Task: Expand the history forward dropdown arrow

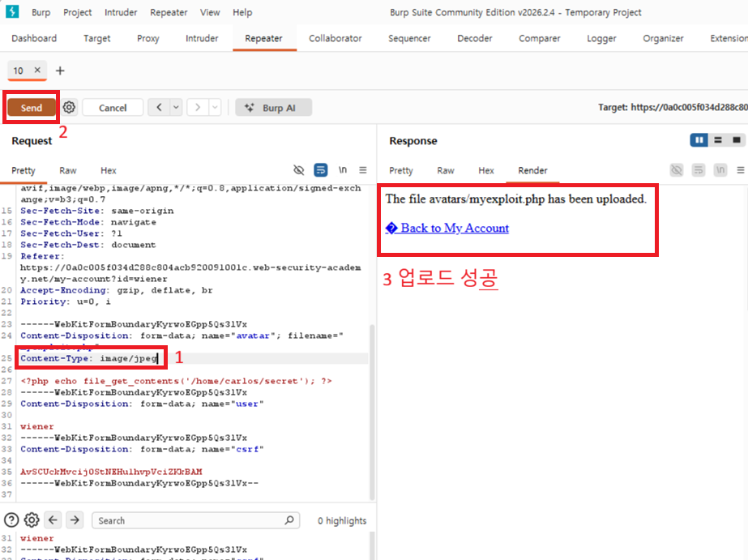Action: (x=215, y=107)
